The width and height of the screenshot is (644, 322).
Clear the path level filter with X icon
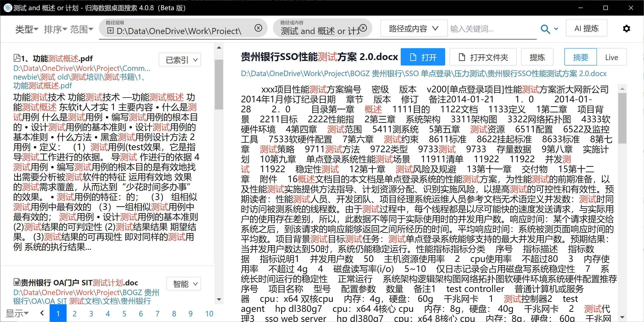coord(258,28)
